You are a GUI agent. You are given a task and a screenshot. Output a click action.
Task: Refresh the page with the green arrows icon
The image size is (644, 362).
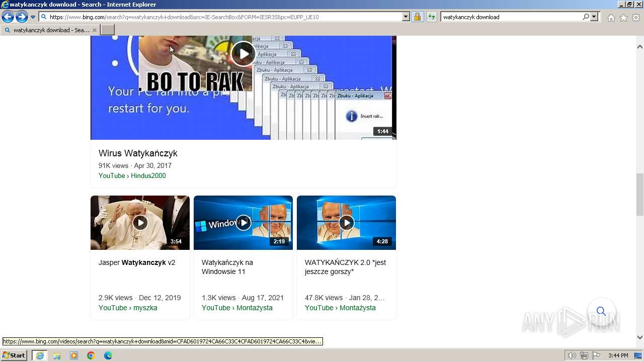coord(432,17)
